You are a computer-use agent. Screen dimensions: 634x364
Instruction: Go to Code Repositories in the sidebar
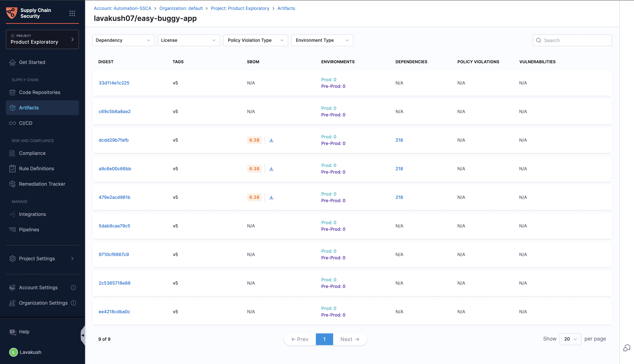click(x=39, y=93)
